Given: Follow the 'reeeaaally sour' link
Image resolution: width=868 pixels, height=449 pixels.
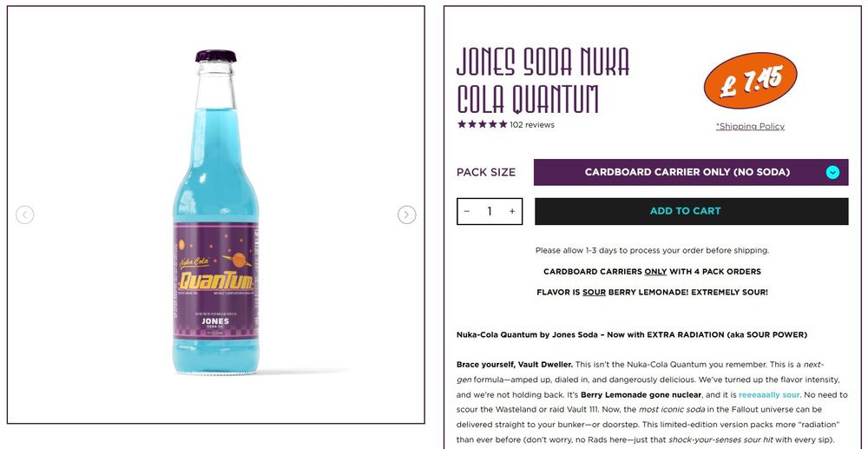Looking at the screenshot, I should coord(769,395).
